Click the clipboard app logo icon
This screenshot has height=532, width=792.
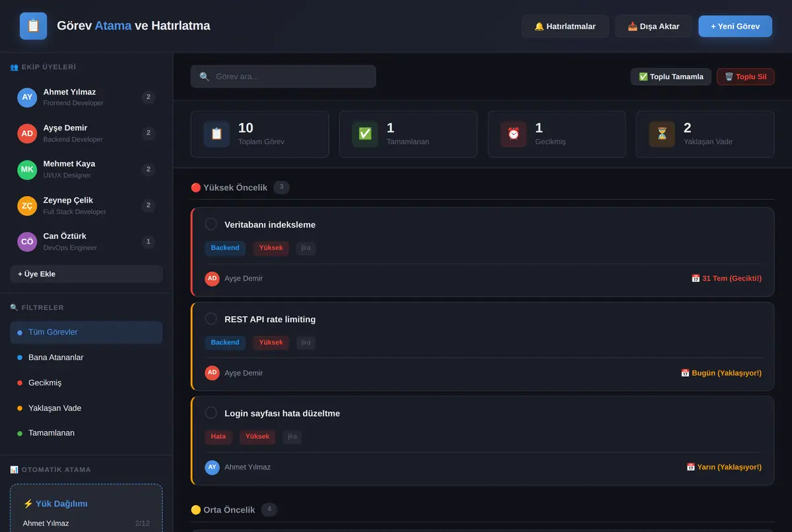click(x=33, y=26)
